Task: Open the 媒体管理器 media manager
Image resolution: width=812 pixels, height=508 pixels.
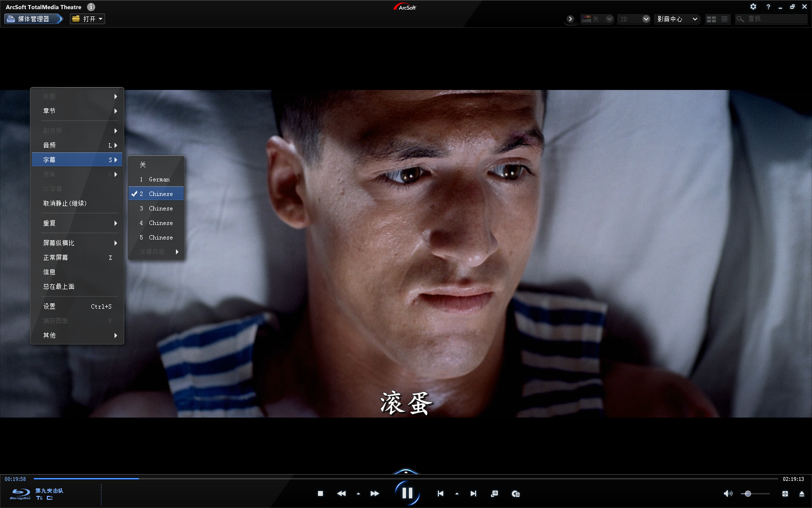Action: (34, 19)
